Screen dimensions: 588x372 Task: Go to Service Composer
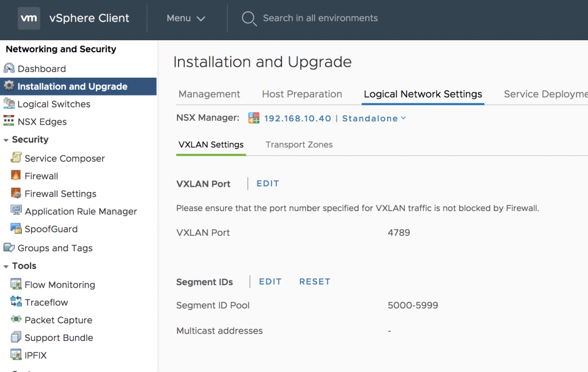click(64, 159)
